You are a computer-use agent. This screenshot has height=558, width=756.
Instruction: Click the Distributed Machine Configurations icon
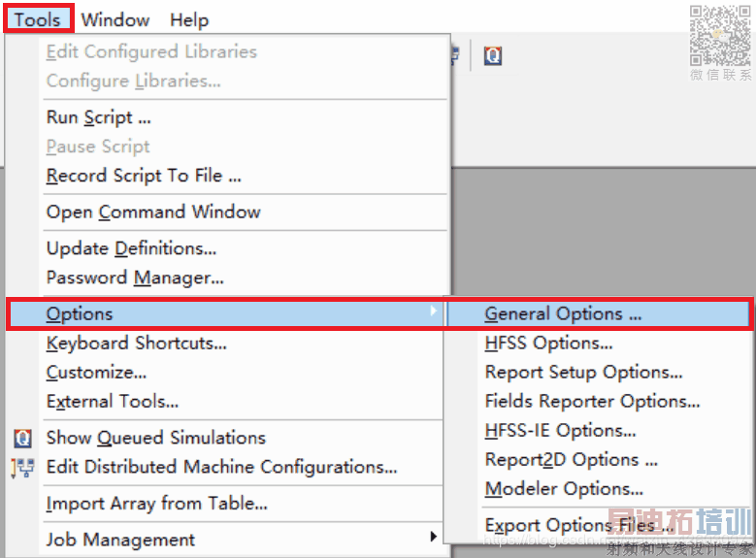click(x=22, y=467)
